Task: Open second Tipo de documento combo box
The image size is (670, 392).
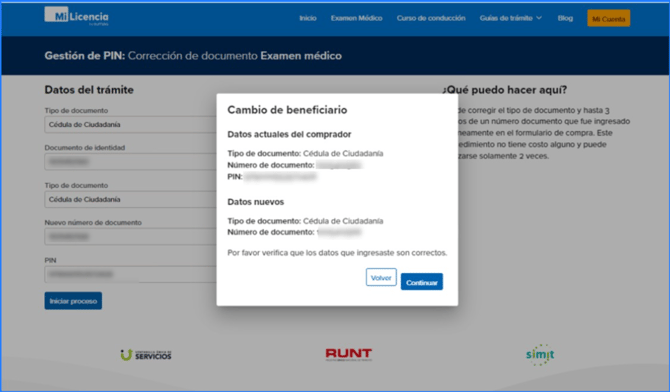Action: (x=130, y=199)
